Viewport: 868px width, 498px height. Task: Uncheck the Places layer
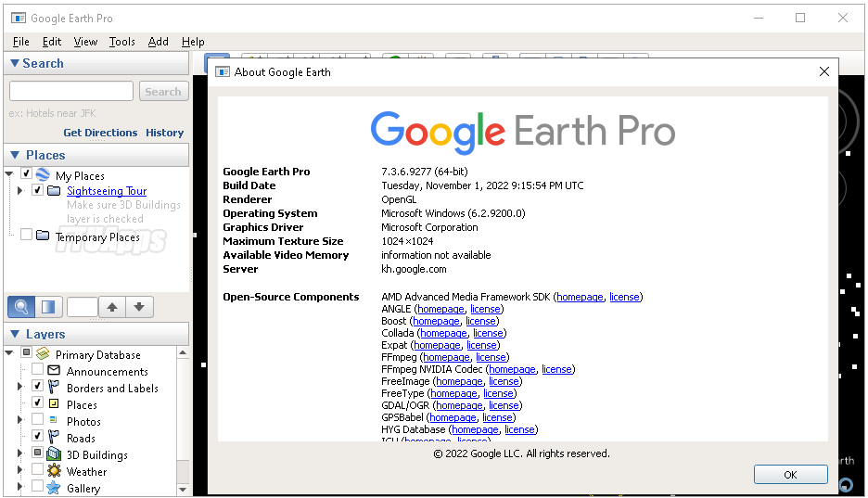pos(37,402)
